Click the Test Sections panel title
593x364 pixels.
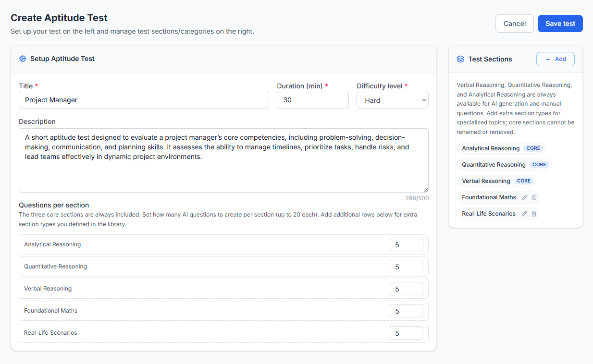click(x=490, y=59)
